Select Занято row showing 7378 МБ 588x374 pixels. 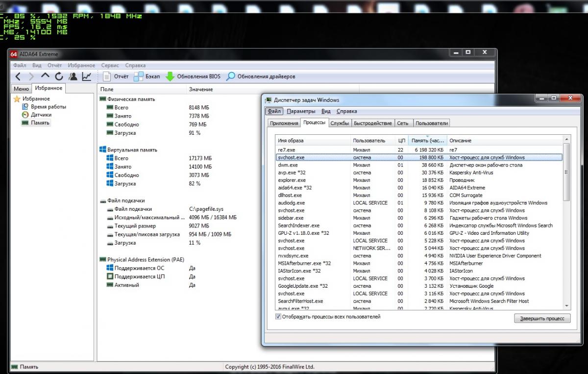pos(158,116)
